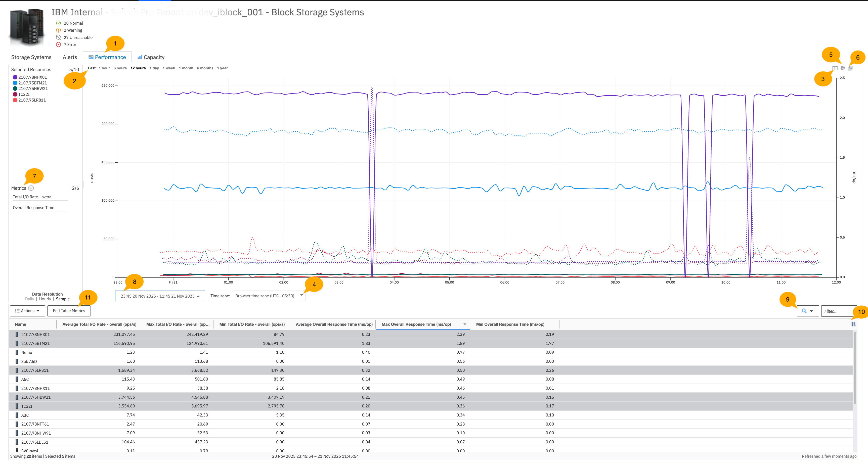
Task: Click the 27 Unreachable status link
Action: coord(78,37)
